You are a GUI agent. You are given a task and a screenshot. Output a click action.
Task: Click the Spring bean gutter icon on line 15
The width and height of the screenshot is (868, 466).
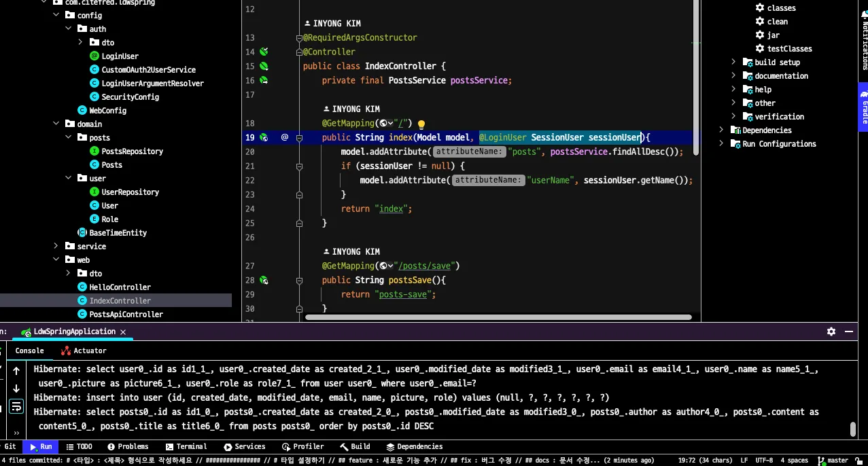click(264, 66)
